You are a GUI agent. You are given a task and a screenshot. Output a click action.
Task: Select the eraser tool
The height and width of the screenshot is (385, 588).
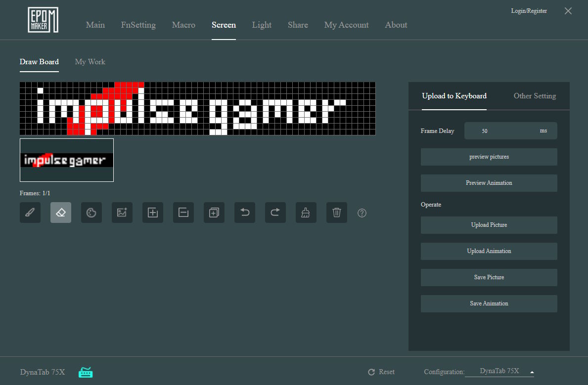click(x=61, y=213)
